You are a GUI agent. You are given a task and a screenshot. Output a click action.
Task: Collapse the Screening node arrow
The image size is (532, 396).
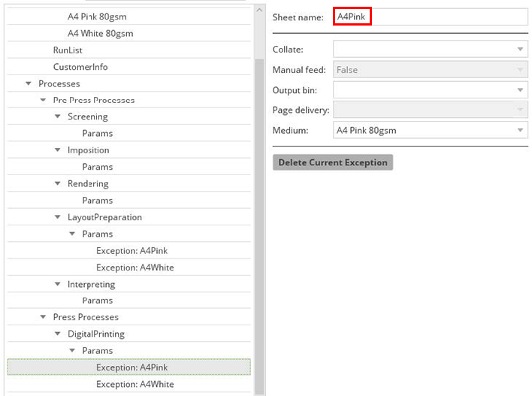coord(58,116)
